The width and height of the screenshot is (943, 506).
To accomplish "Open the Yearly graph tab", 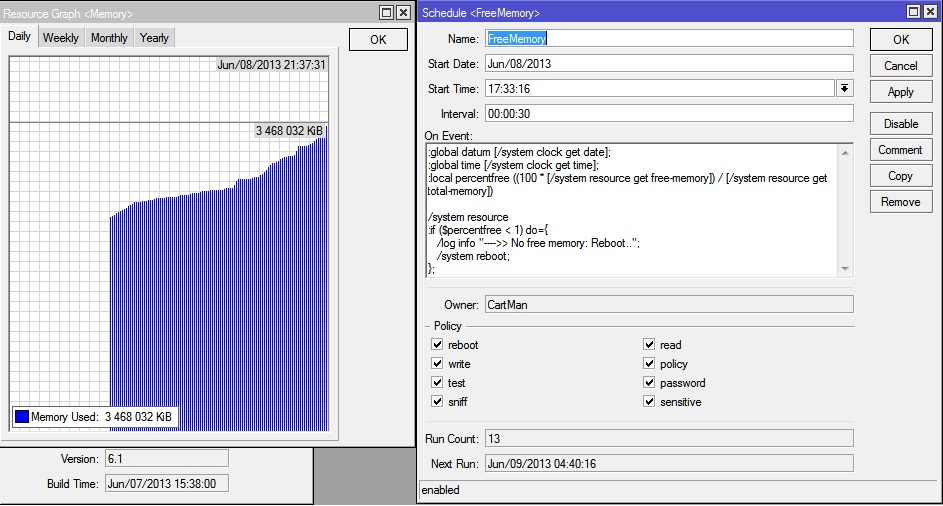I will tap(154, 37).
